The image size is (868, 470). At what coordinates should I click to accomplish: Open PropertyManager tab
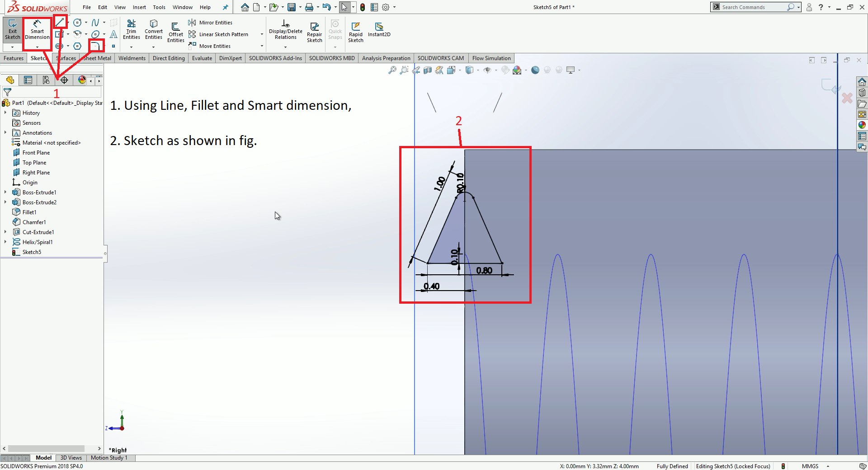pos(28,80)
